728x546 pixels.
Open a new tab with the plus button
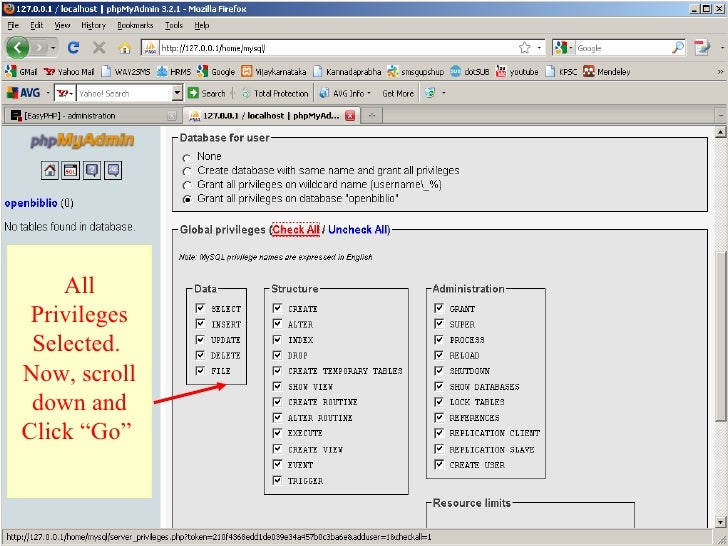(371, 116)
